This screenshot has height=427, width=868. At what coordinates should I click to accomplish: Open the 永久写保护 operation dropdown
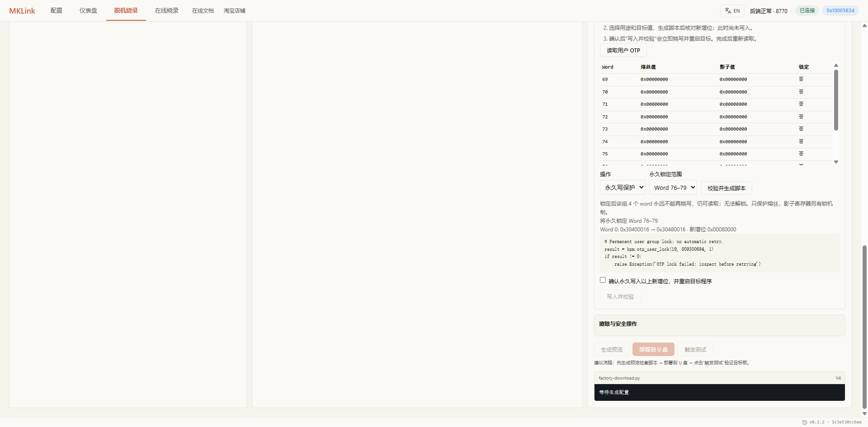pyautogui.click(x=623, y=188)
